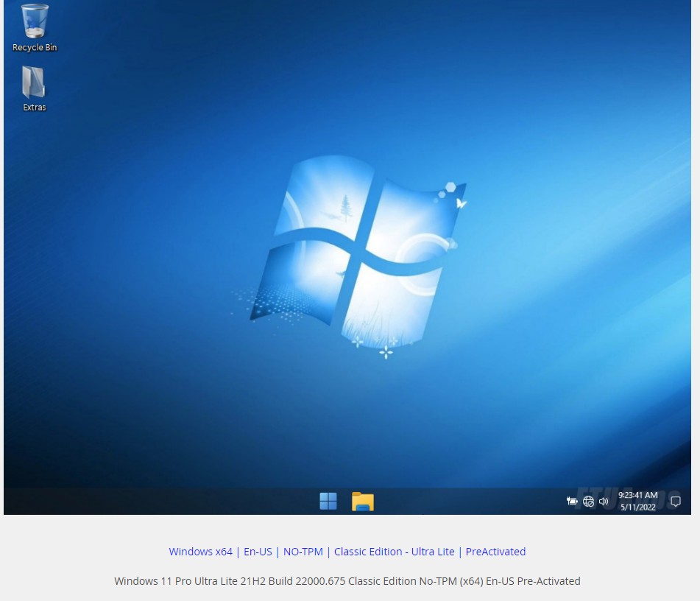Click the Windows x64 link
This screenshot has height=601, width=700.
(x=200, y=552)
